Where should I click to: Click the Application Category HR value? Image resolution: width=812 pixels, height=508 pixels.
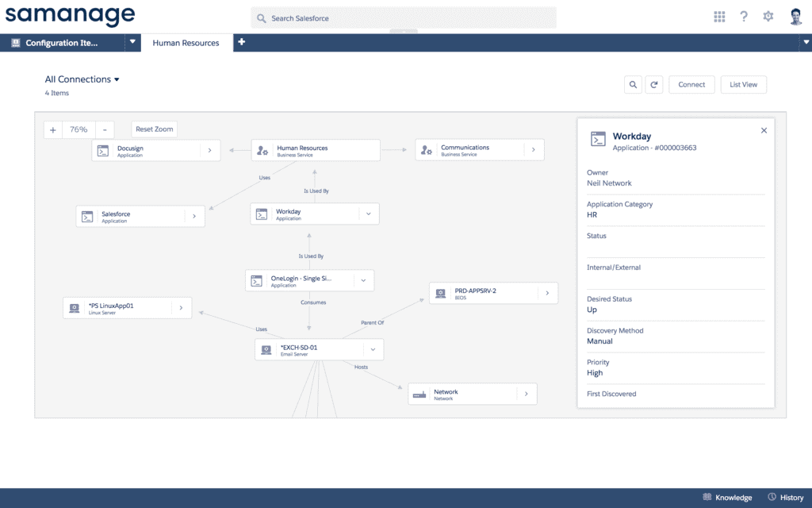pos(592,214)
